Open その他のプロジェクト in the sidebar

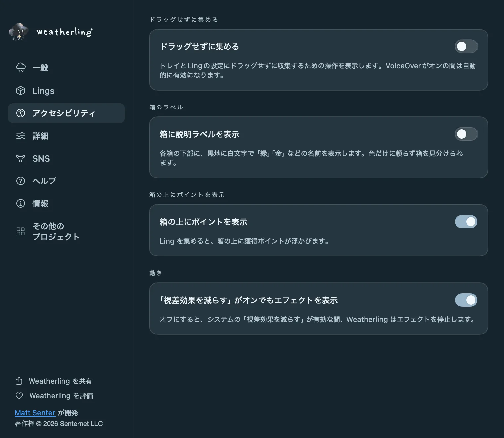click(x=66, y=231)
